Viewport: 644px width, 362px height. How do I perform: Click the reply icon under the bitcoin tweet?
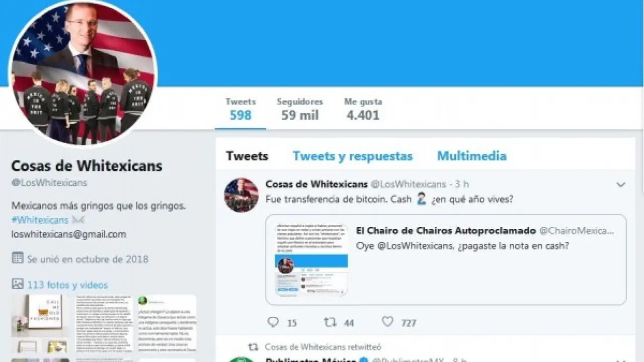coord(273,322)
